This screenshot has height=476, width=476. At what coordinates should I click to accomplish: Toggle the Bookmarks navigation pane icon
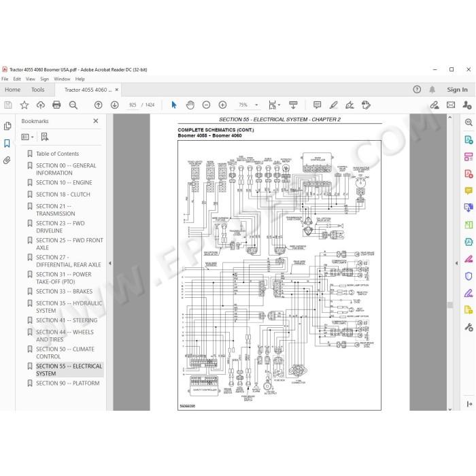(7, 143)
